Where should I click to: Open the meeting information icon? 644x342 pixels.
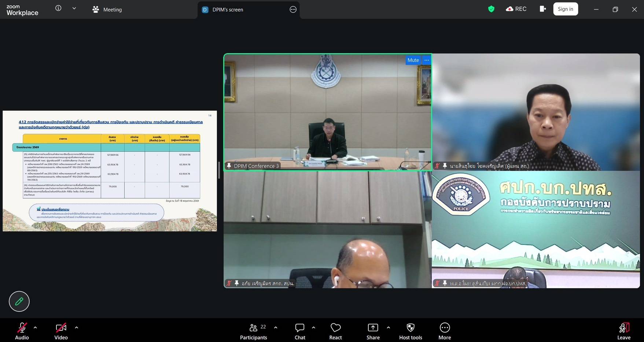click(58, 8)
